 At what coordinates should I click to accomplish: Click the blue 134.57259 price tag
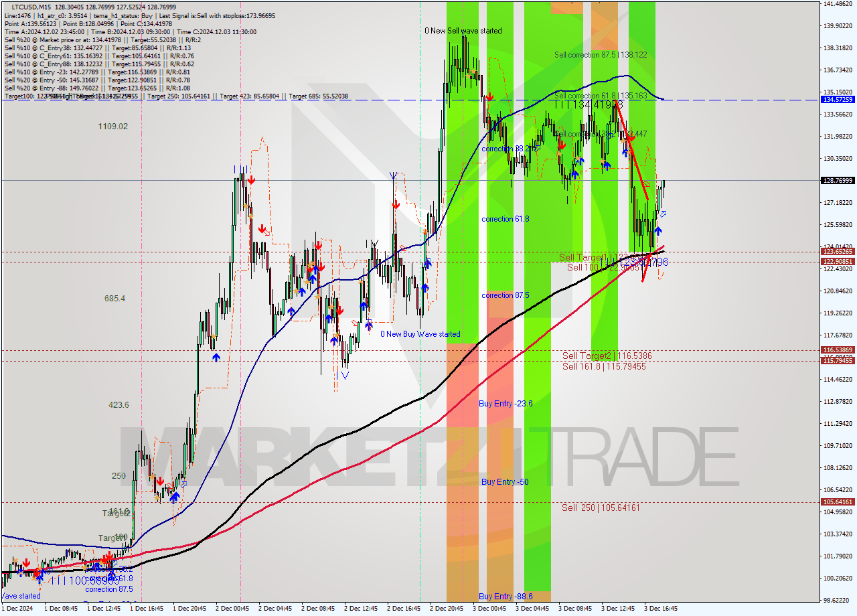pyautogui.click(x=838, y=99)
